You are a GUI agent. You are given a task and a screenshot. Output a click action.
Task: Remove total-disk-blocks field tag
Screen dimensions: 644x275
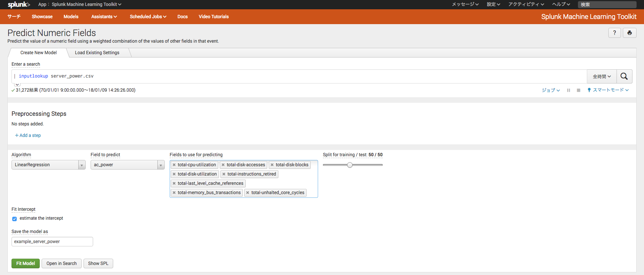click(272, 165)
